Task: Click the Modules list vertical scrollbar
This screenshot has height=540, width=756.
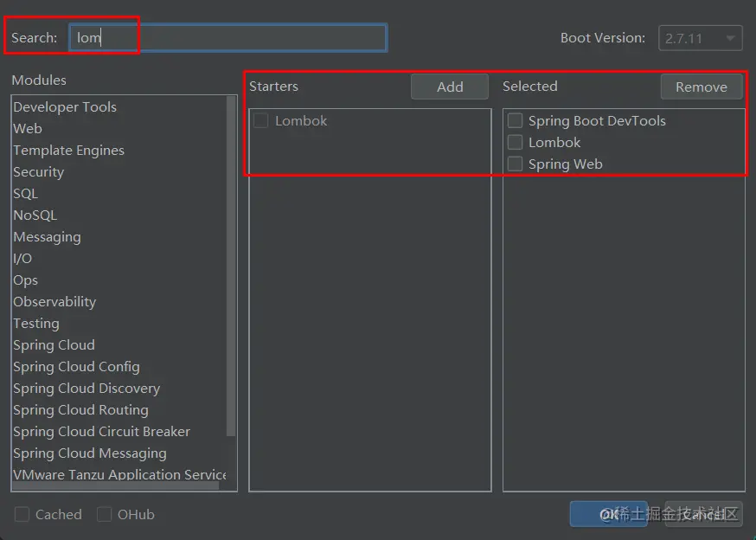Action: pos(231,266)
